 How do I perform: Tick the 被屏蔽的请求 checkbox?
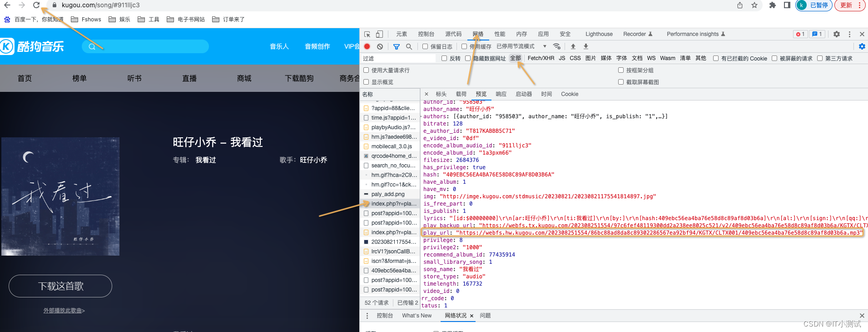point(774,58)
